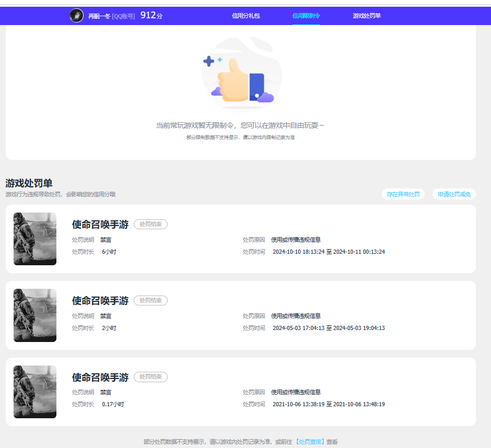This screenshot has width=491, height=448.
Task: Switch to the 信用限制令 tab
Action: [x=306, y=16]
